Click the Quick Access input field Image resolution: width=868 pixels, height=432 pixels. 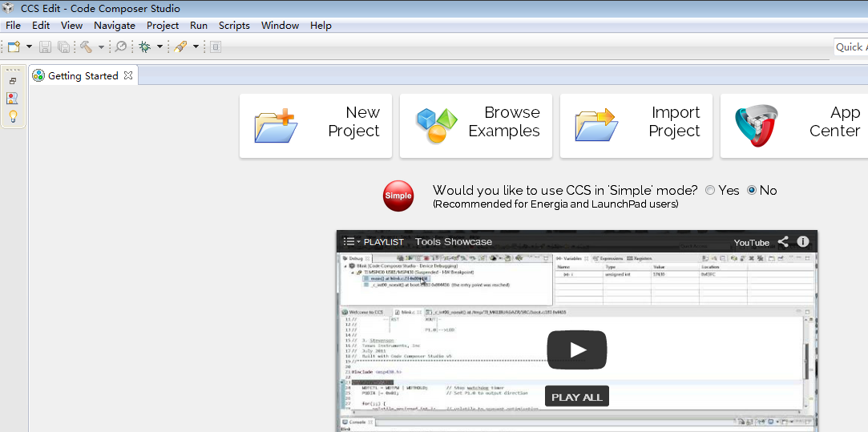(851, 47)
